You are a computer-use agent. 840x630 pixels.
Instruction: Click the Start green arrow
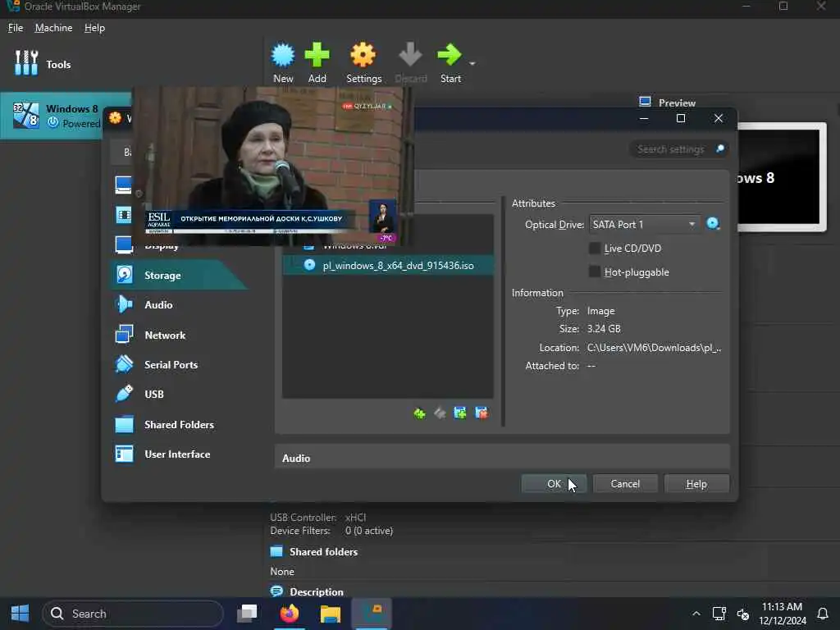tap(449, 55)
